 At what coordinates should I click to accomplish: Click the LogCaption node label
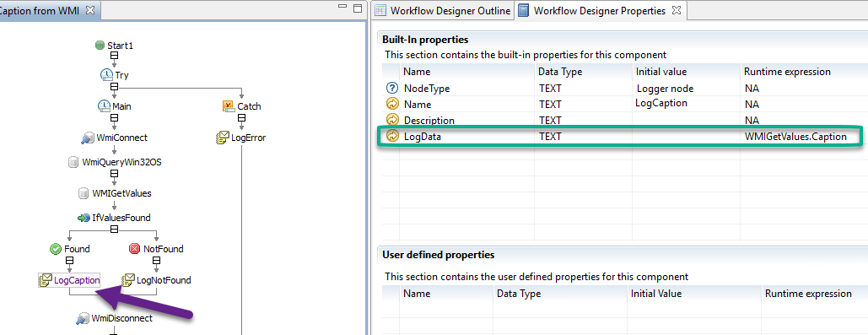coord(77,280)
